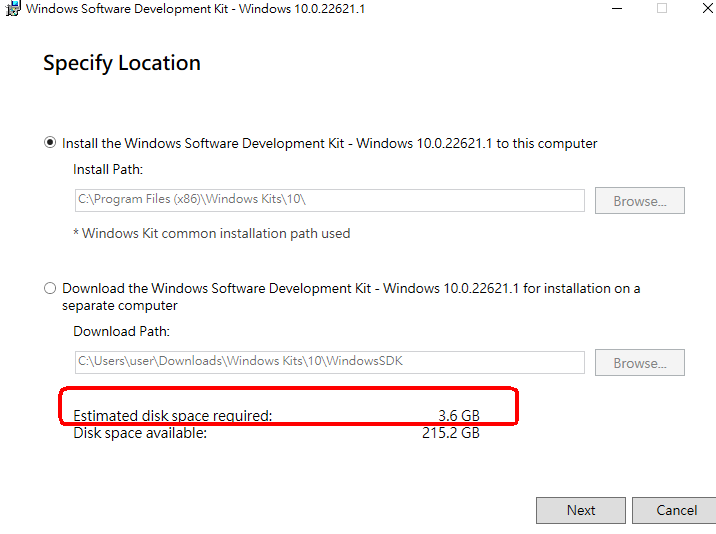The width and height of the screenshot is (716, 534).
Task: Click the 'Estimated disk space required' label
Action: pos(173,415)
